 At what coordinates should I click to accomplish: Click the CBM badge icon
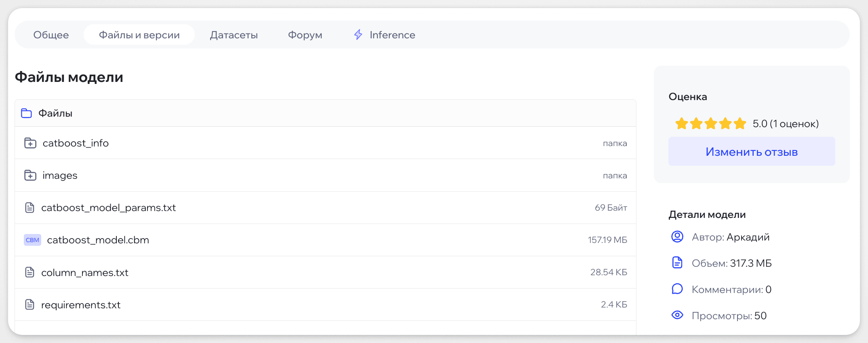32,240
